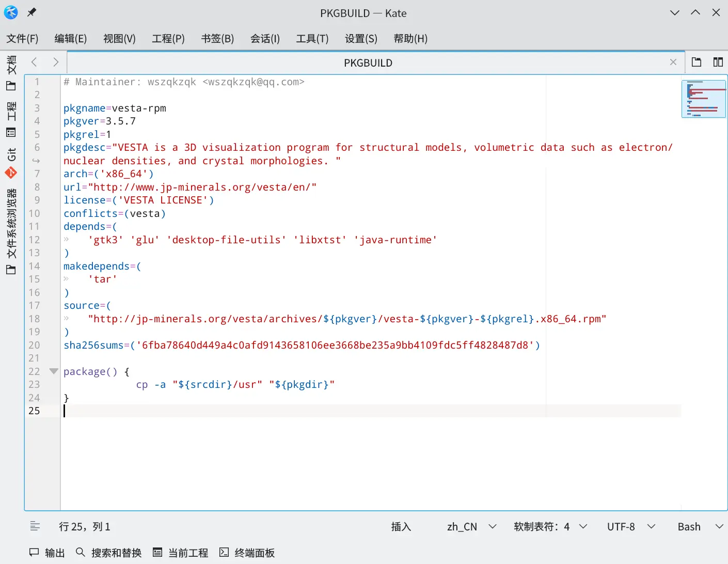Click the Kate application icon in title bar

coord(11,12)
